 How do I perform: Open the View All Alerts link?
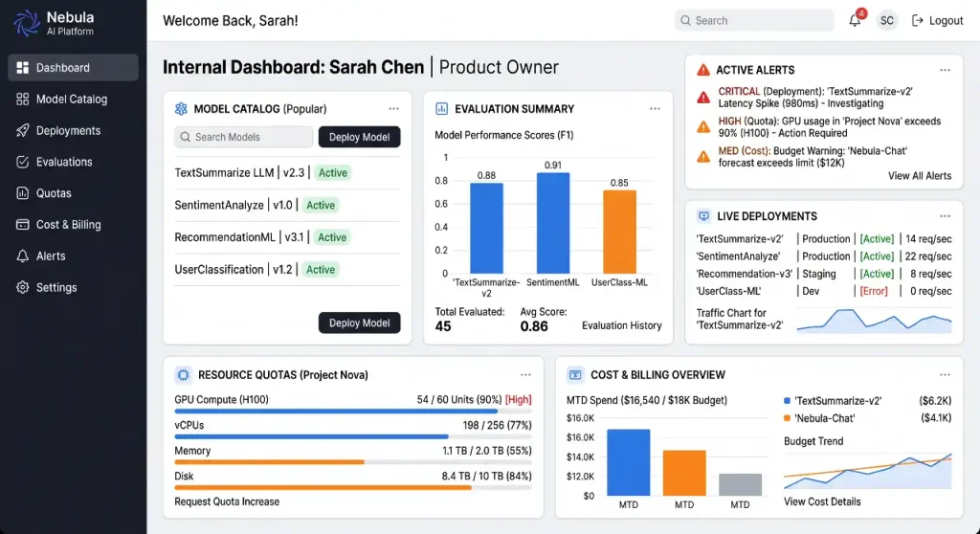(x=920, y=176)
